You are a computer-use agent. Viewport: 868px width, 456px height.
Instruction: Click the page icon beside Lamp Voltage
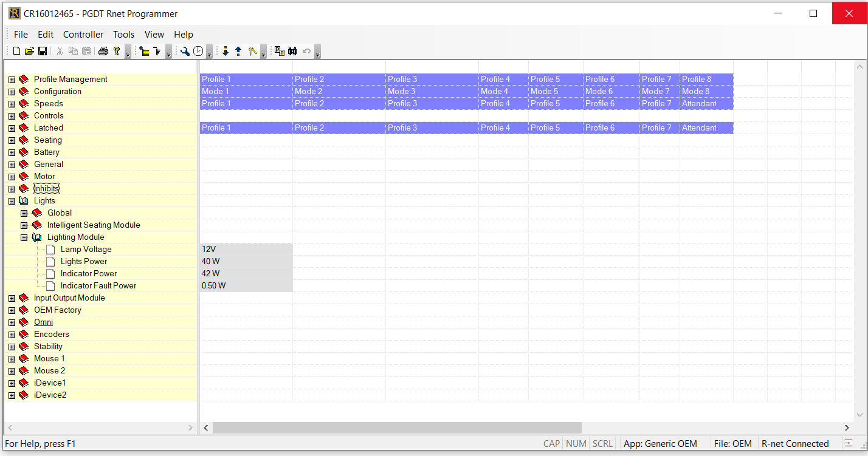click(50, 250)
